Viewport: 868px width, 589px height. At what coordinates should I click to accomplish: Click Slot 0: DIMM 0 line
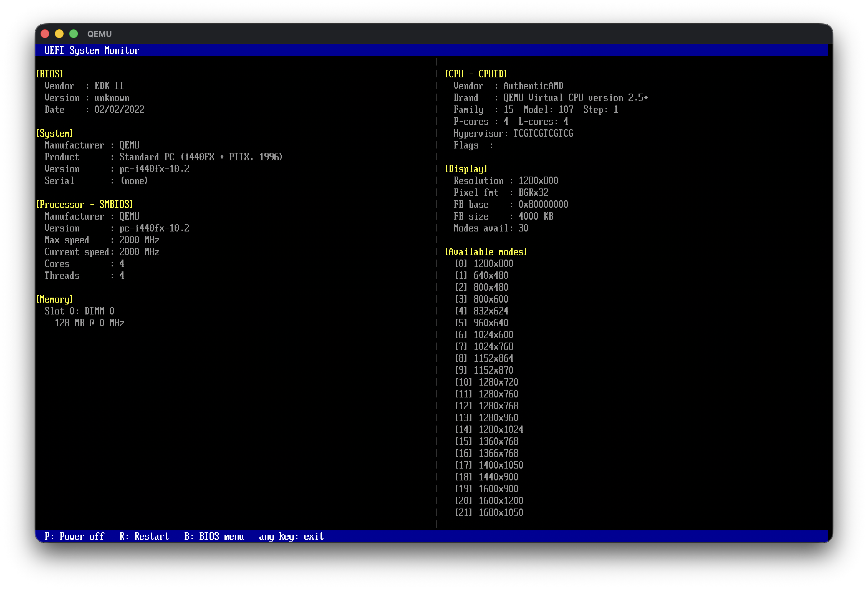[80, 311]
